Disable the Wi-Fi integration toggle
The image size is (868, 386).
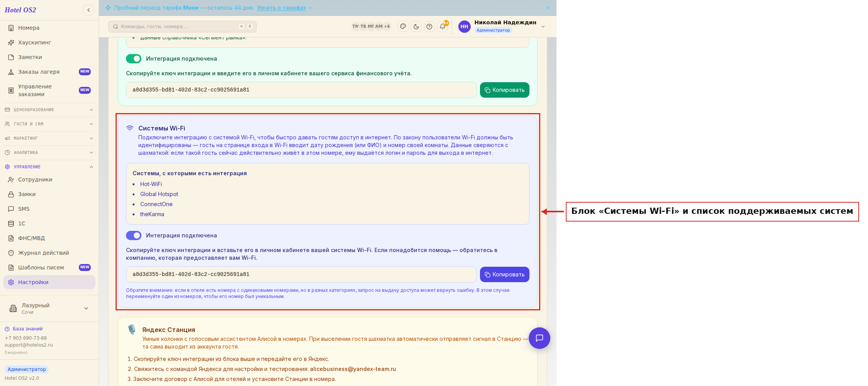coord(134,235)
